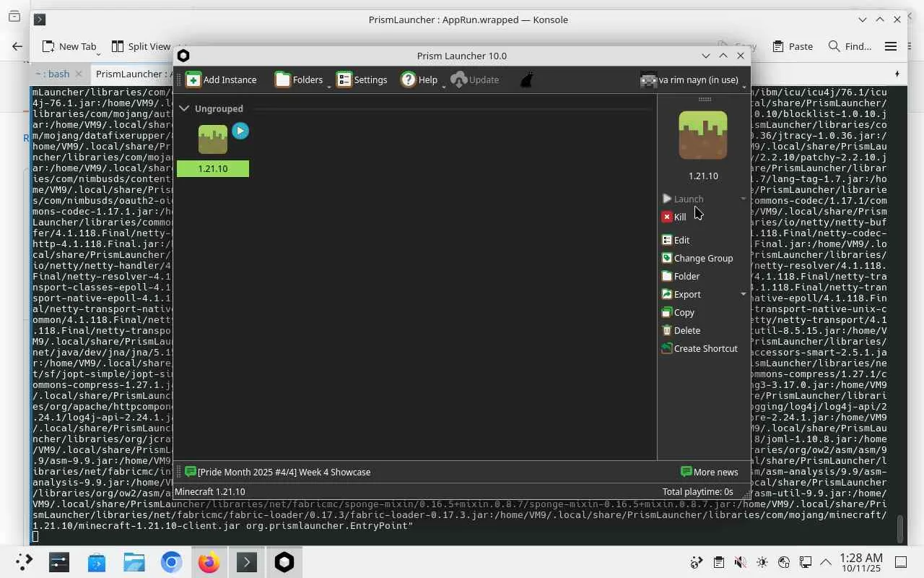The height and width of the screenshot is (578, 924).
Task: Switch to Konsole in the taskbar
Action: (247, 562)
